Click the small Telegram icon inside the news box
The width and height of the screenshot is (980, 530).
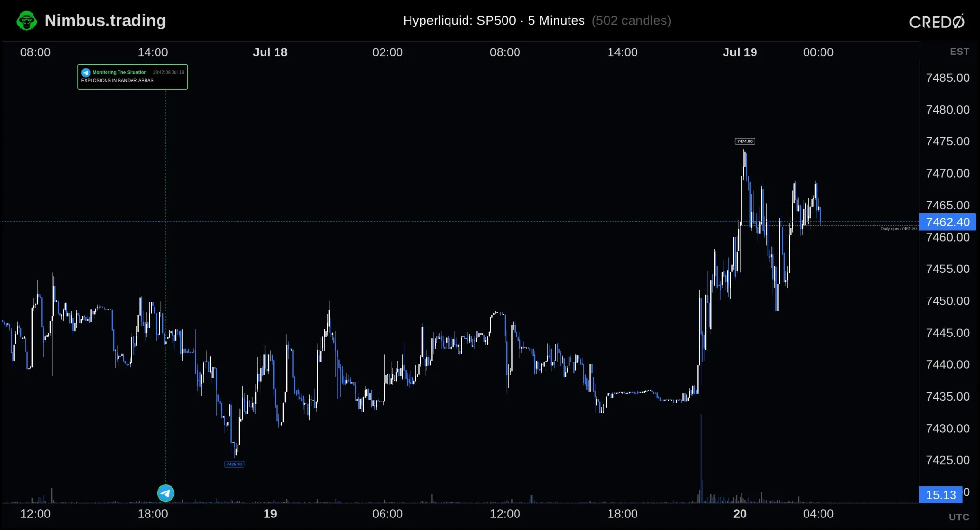pyautogui.click(x=86, y=72)
